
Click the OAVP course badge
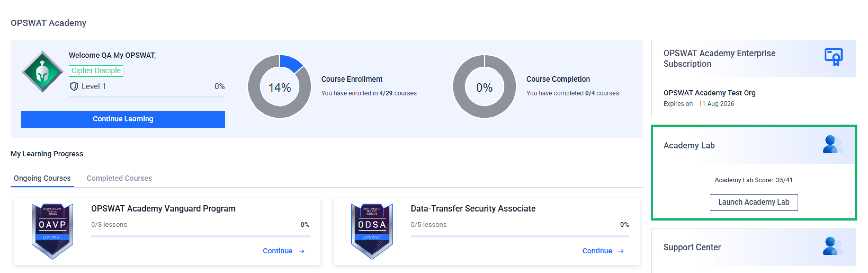pyautogui.click(x=52, y=231)
